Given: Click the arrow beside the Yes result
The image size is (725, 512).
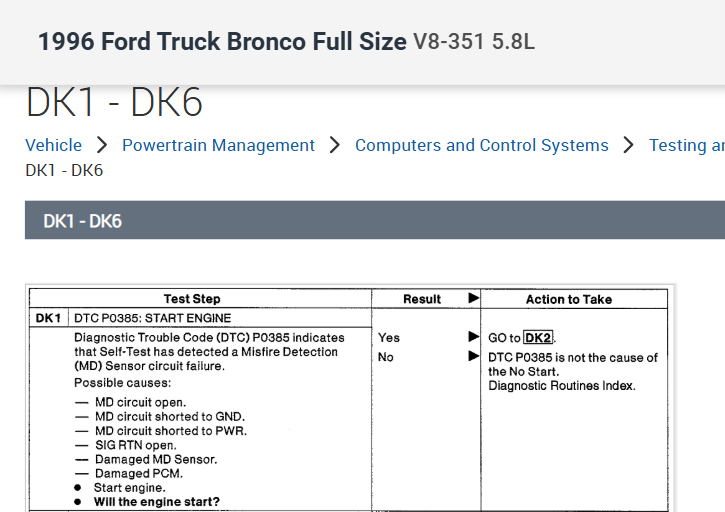Looking at the screenshot, I should pos(474,338).
